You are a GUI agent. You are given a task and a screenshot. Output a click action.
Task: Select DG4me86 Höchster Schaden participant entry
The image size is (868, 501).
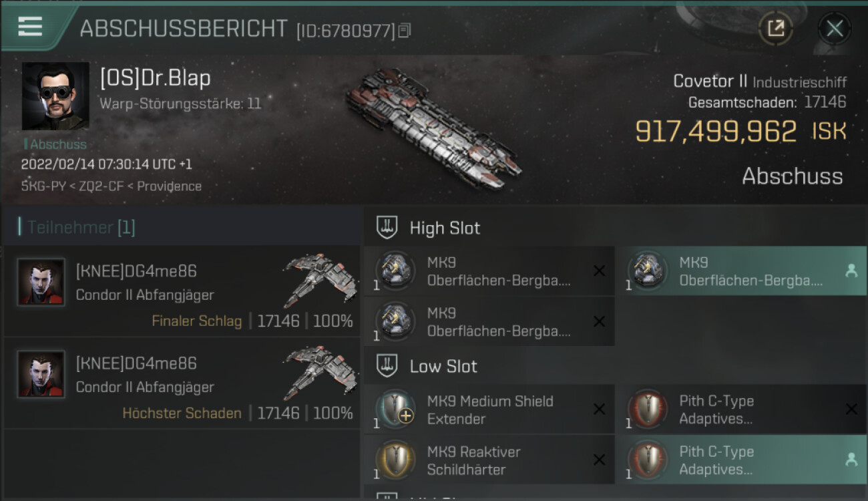[182, 383]
